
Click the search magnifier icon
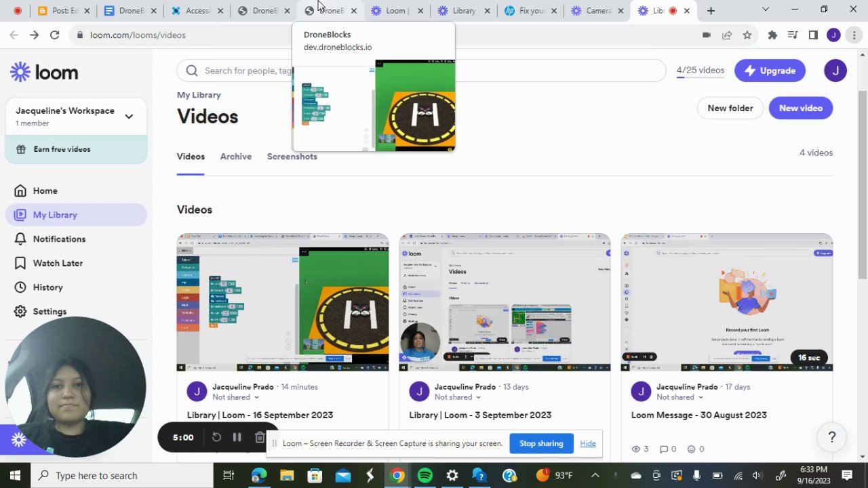coord(192,70)
